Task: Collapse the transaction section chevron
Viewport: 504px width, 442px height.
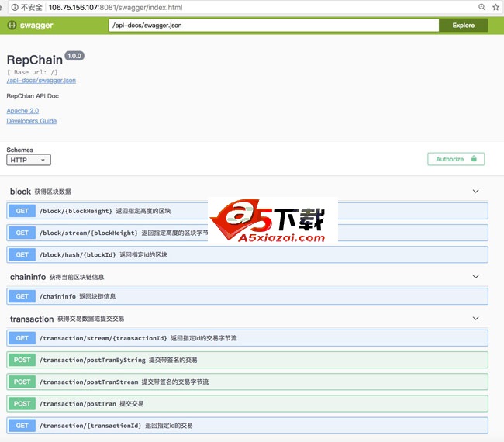Action: 476,318
